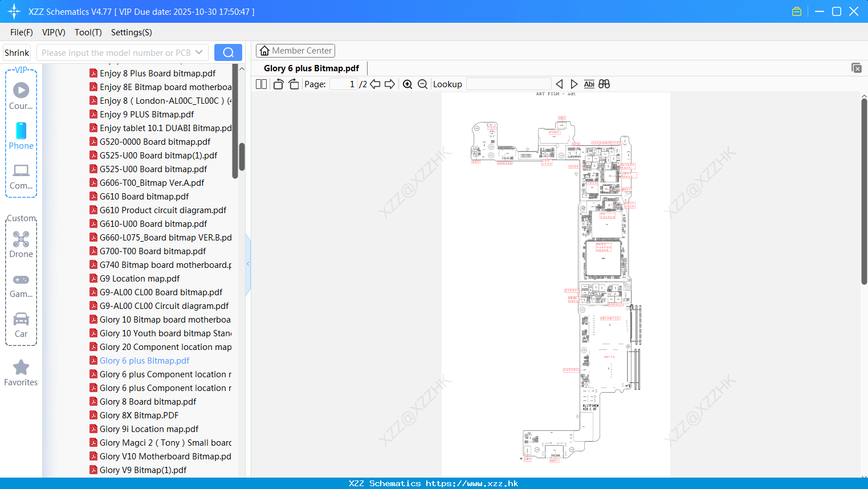Viewport: 868px width, 489px height.
Task: Toggle the Abi whole-word match option
Action: [x=589, y=84]
